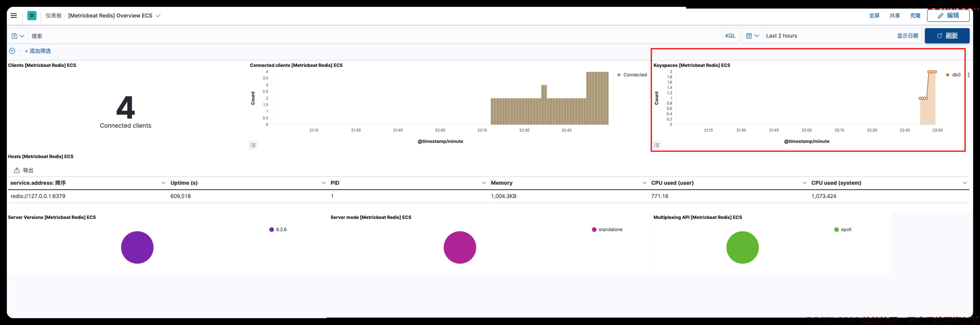Switch query language via KQL
The height and width of the screenshot is (325, 980).
click(730, 36)
